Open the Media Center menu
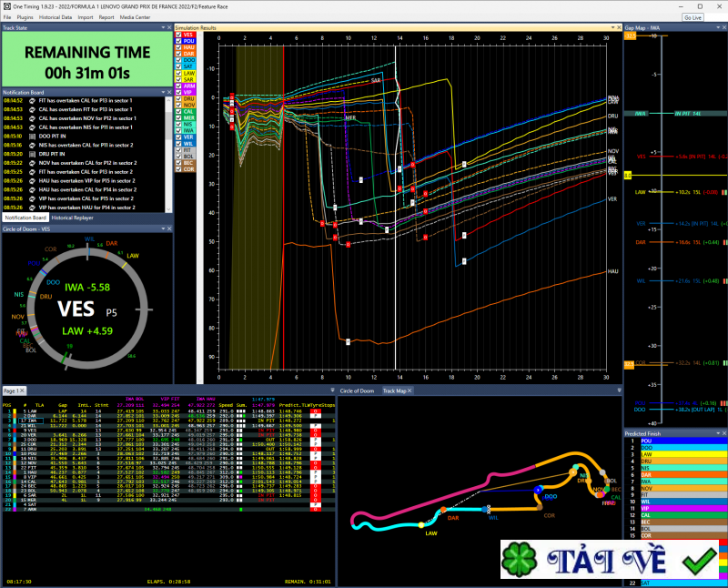 (x=135, y=17)
